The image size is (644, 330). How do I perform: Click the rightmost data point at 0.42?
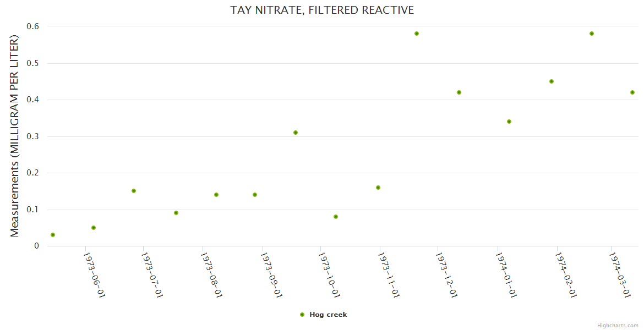point(632,92)
